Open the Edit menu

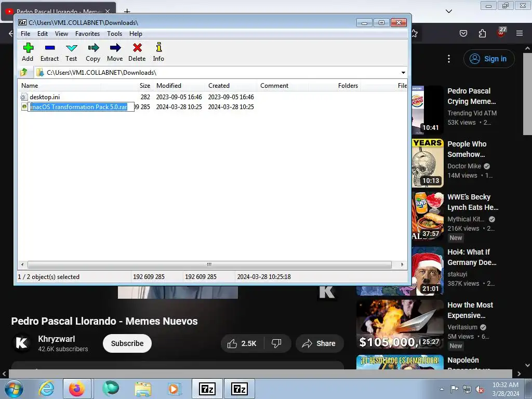click(43, 34)
